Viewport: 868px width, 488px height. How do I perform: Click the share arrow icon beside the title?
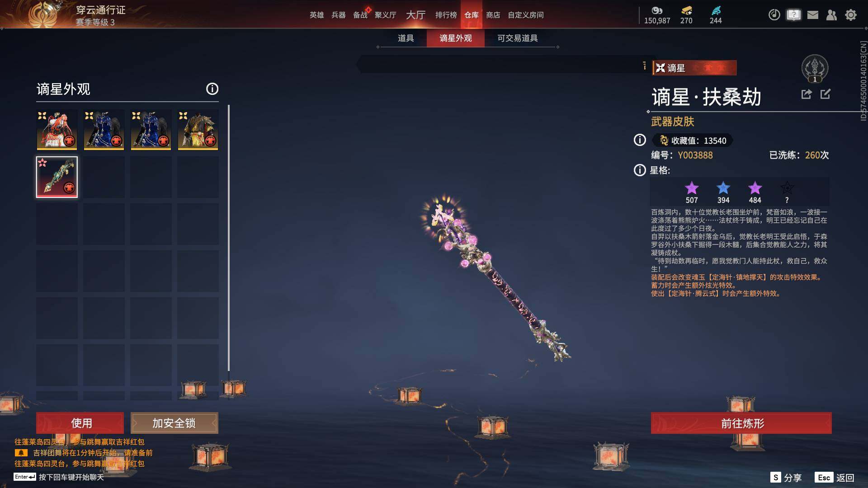(807, 94)
